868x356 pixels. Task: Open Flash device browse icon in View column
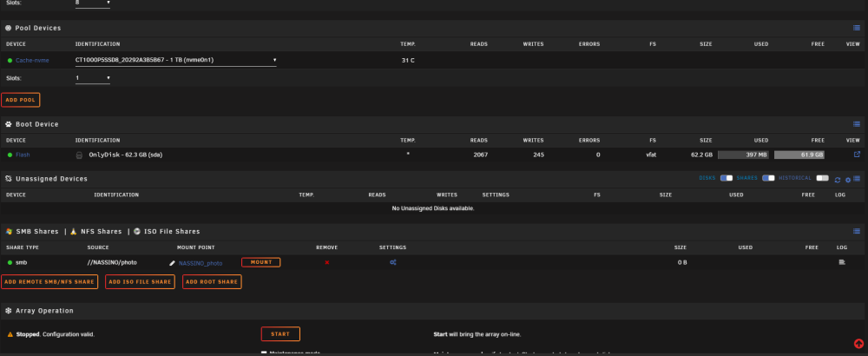click(857, 155)
